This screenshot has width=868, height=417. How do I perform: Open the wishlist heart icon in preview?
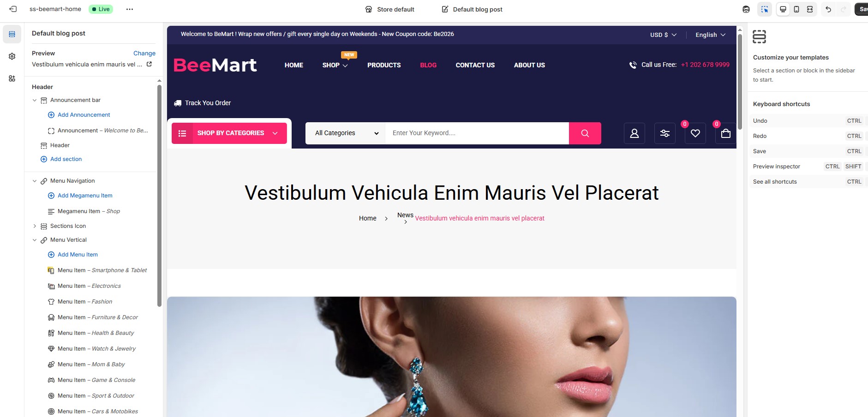point(695,133)
